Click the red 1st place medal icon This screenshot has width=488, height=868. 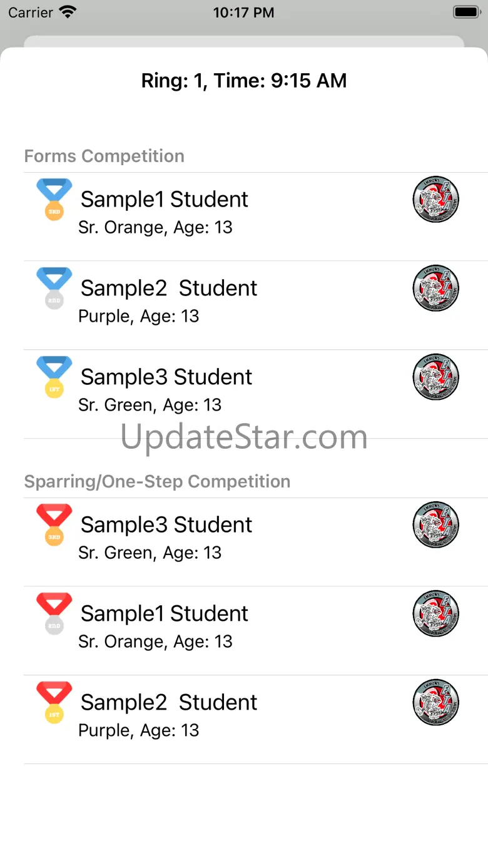(54, 702)
